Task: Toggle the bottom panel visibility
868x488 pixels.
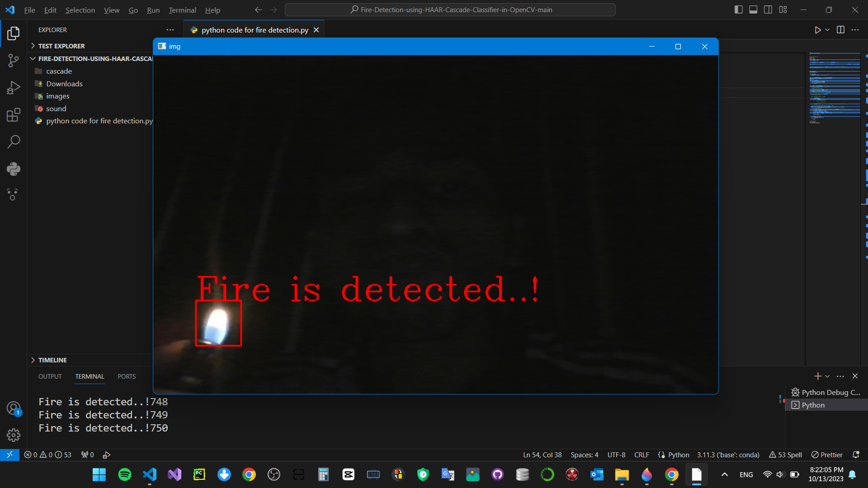Action: click(753, 9)
